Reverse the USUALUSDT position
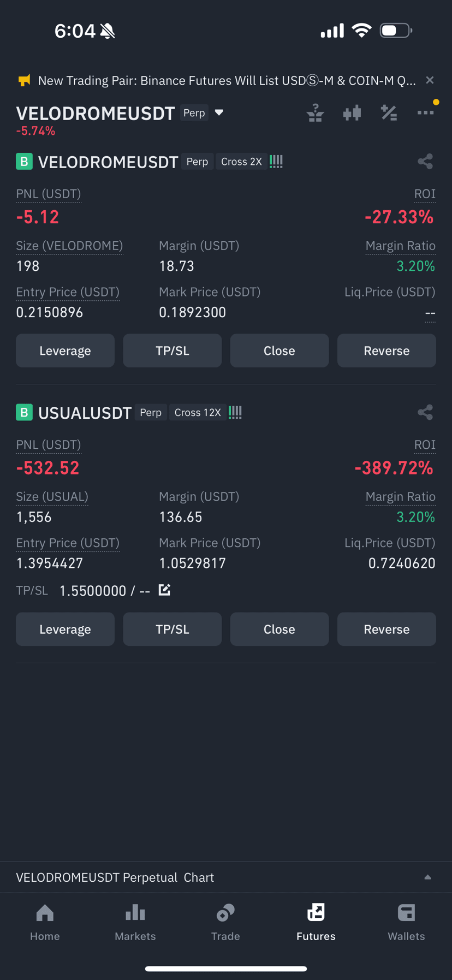 386,629
